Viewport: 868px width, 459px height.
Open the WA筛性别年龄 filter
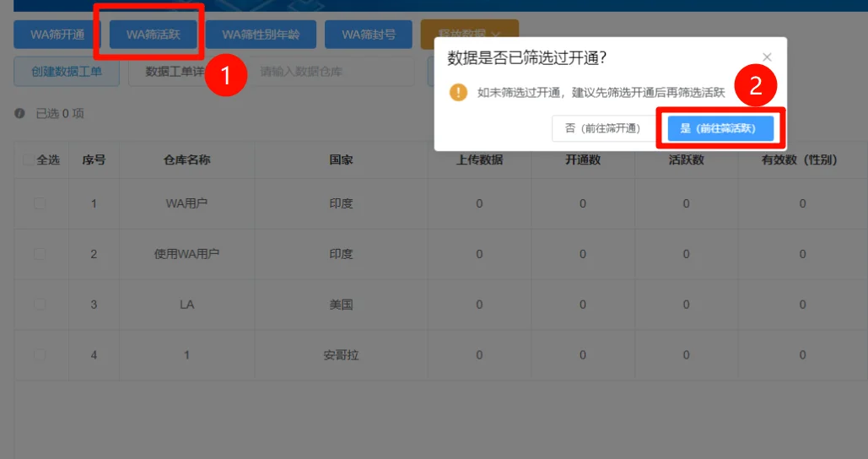click(261, 35)
